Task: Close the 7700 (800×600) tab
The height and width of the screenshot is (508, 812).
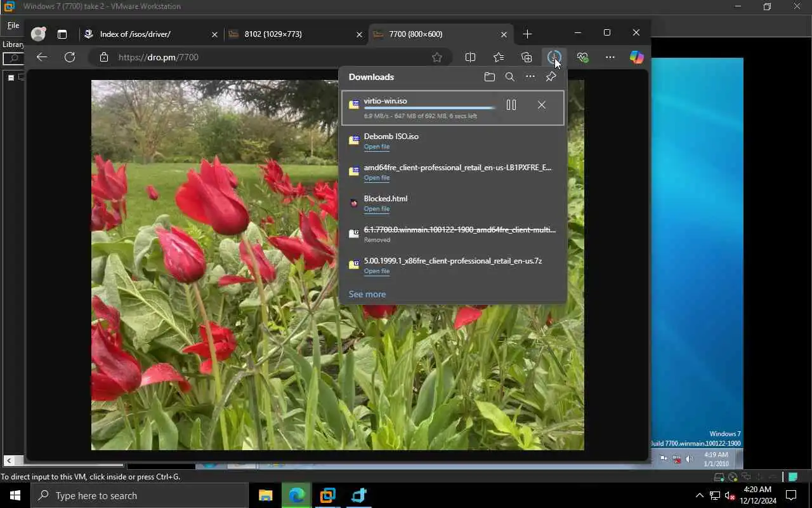Action: [x=504, y=34]
